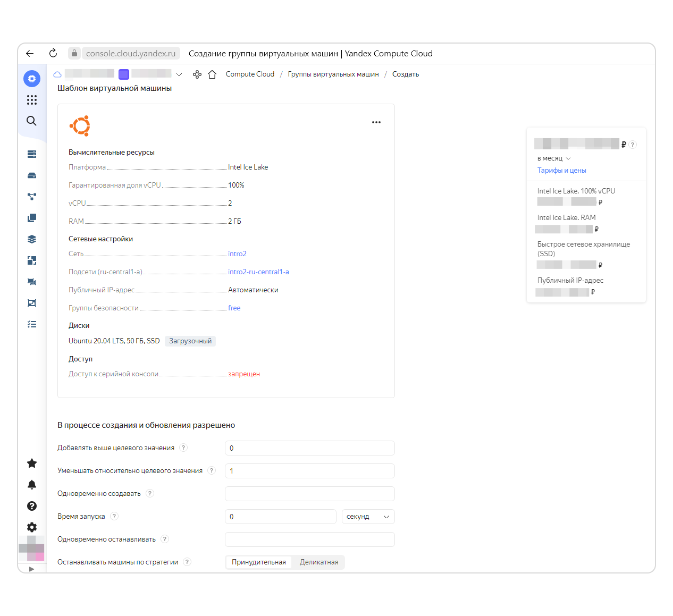Open search with the magnifier icon
This screenshot has height=616, width=673.
(x=32, y=121)
